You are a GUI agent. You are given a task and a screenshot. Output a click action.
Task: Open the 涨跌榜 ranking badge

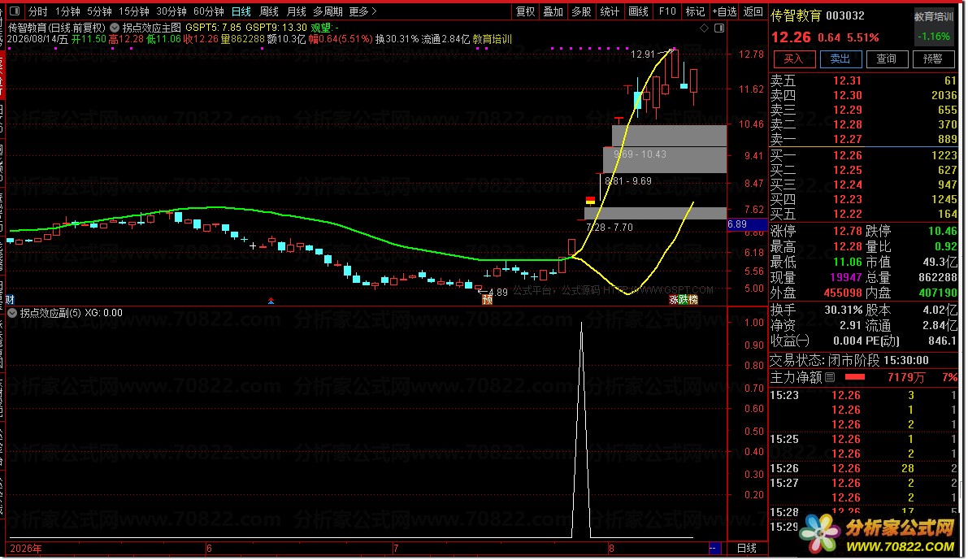click(684, 299)
